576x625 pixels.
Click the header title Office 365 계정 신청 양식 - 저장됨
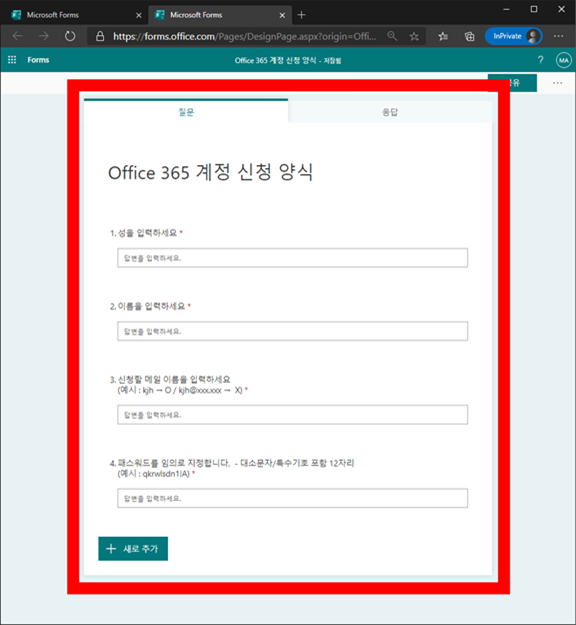click(x=288, y=61)
